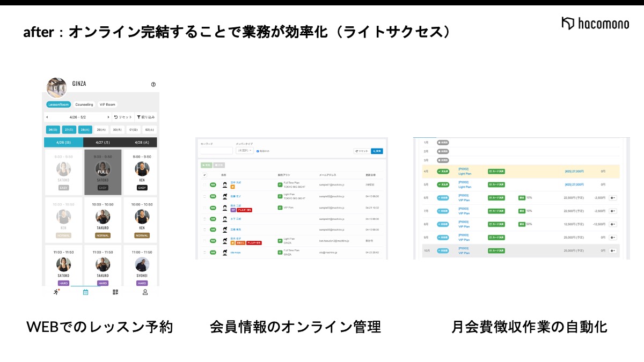The image size is (644, 362).
Task: Select the 02(土) date chip
Action: 149,130
